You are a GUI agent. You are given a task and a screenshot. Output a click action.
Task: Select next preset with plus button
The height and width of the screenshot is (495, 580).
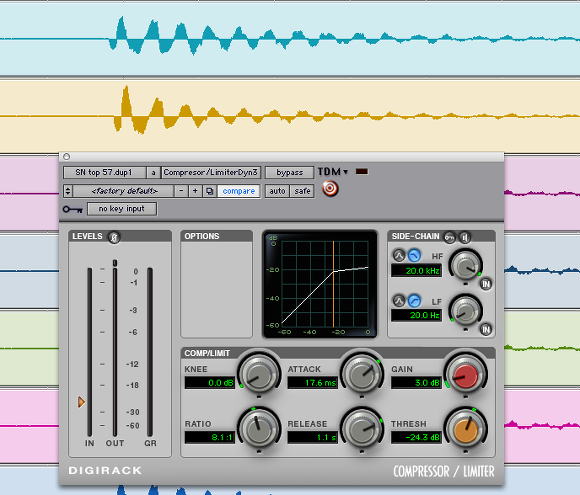coord(195,191)
